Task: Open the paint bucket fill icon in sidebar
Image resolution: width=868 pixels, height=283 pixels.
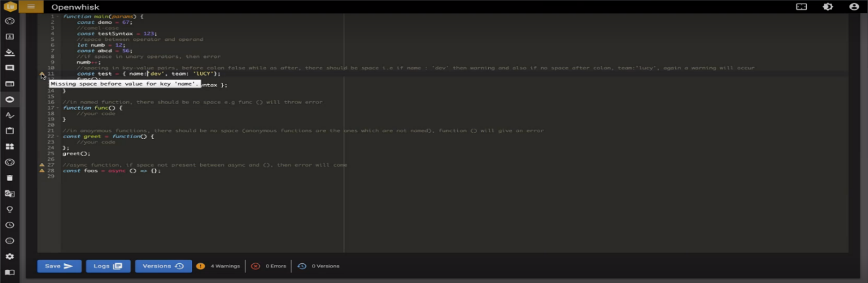Action: pos(10,53)
